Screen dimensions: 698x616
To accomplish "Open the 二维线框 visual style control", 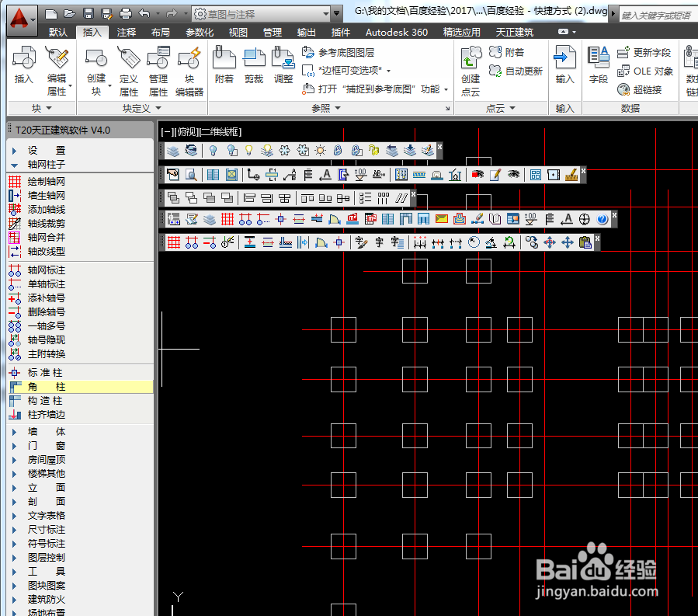I will tap(221, 132).
